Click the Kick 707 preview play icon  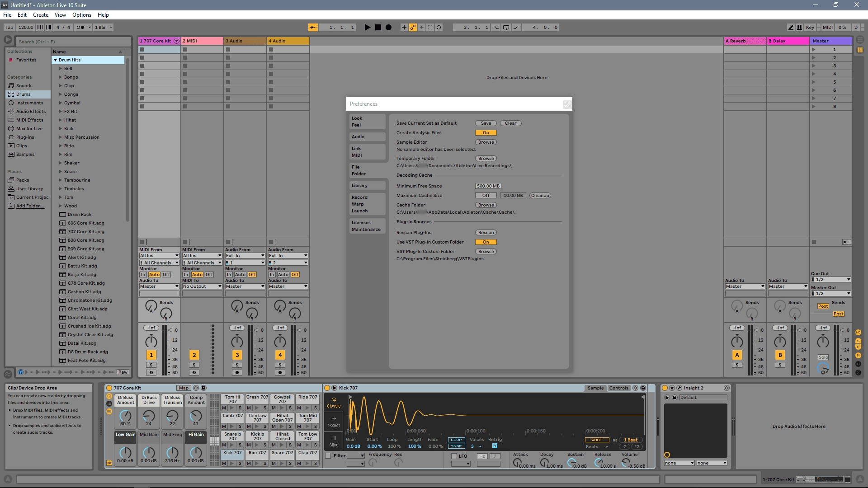pyautogui.click(x=334, y=388)
